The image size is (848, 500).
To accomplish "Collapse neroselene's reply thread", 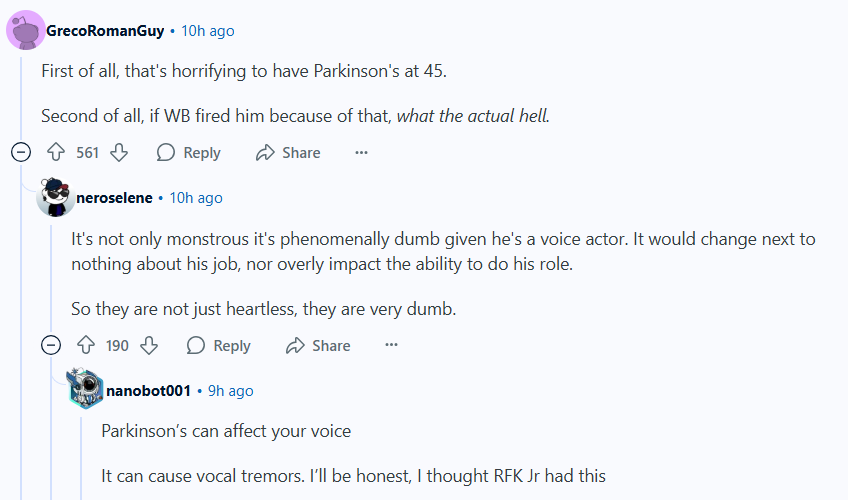I will click(51, 346).
